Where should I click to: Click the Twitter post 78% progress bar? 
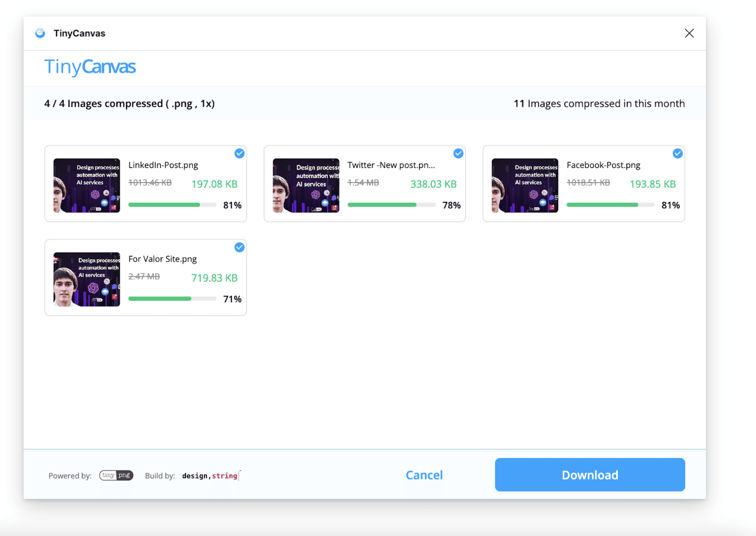point(391,205)
